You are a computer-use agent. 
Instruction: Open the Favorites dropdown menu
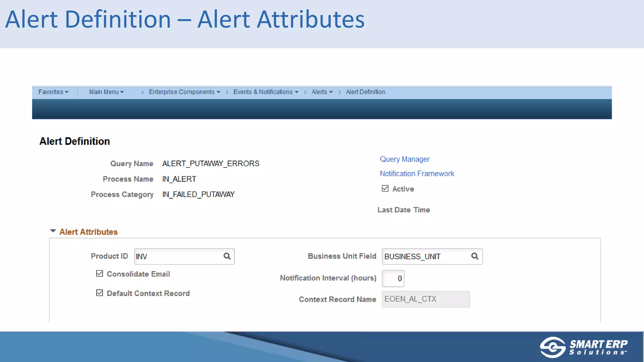53,92
